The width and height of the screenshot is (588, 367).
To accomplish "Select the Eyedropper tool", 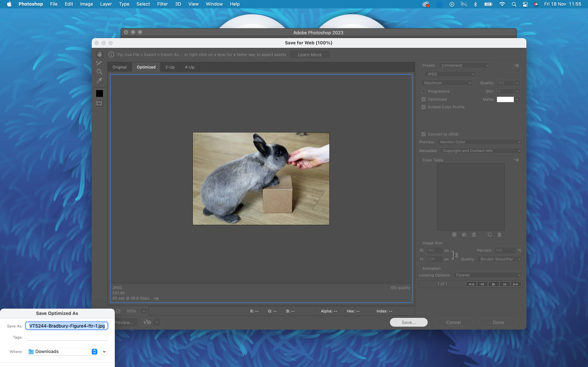I will 99,81.
